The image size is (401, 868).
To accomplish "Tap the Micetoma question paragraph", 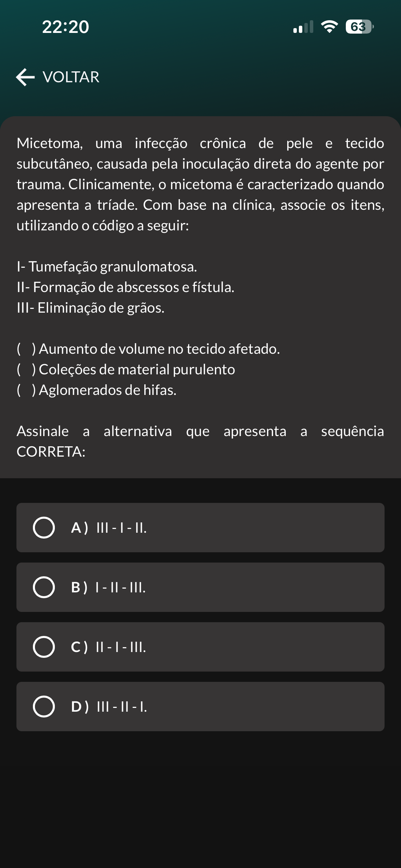I will point(200,184).
